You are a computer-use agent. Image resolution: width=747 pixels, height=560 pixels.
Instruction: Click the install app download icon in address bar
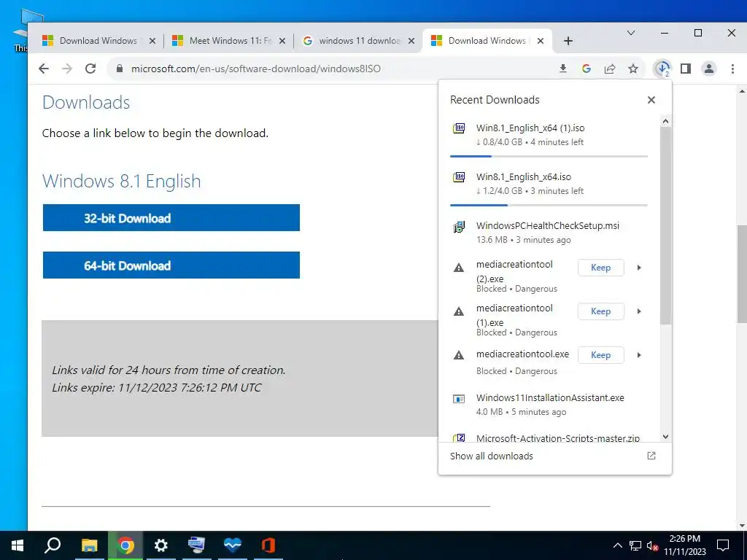pos(562,69)
